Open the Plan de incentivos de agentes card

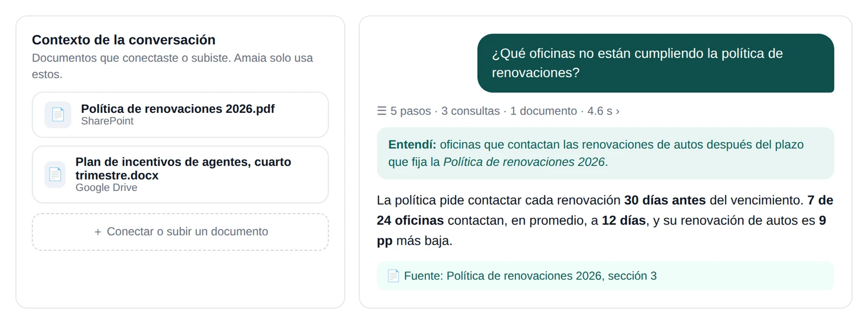pos(180,174)
